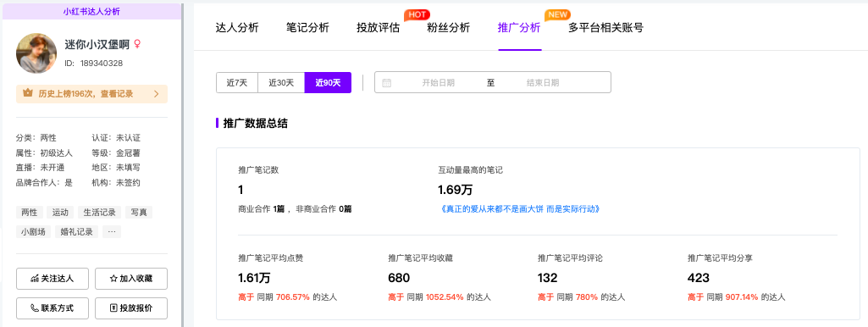This screenshot has height=327, width=868.
Task: Switch to 笔记分析 tab
Action: pos(307,28)
